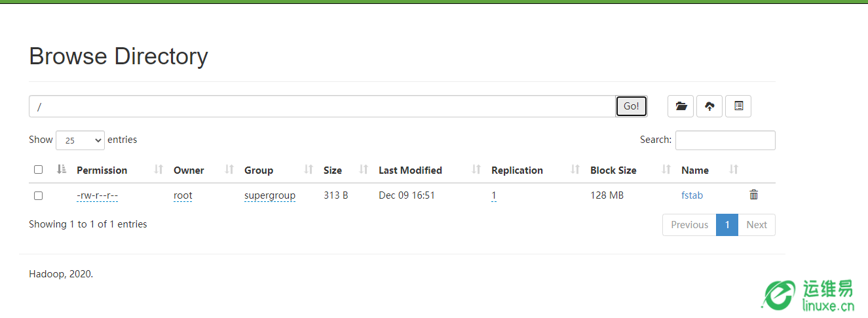Tick the select-all checkbox in the table header
The width and height of the screenshot is (868, 318).
(38, 170)
